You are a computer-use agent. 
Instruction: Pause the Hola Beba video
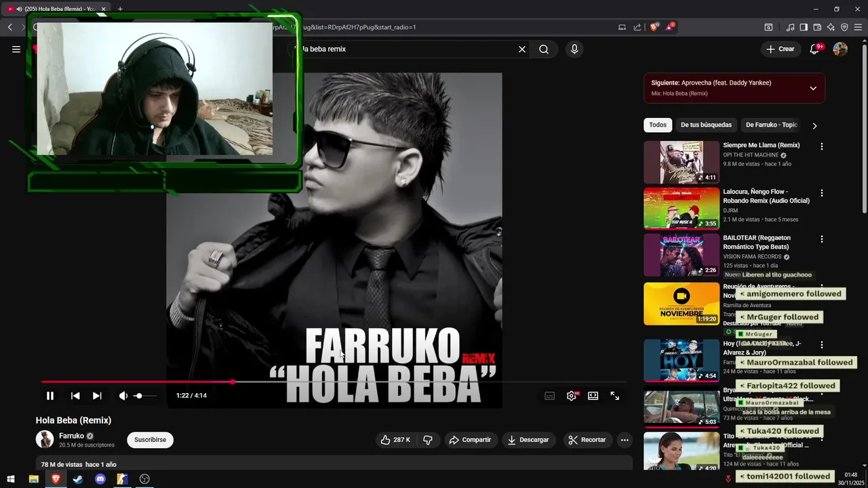click(x=50, y=396)
